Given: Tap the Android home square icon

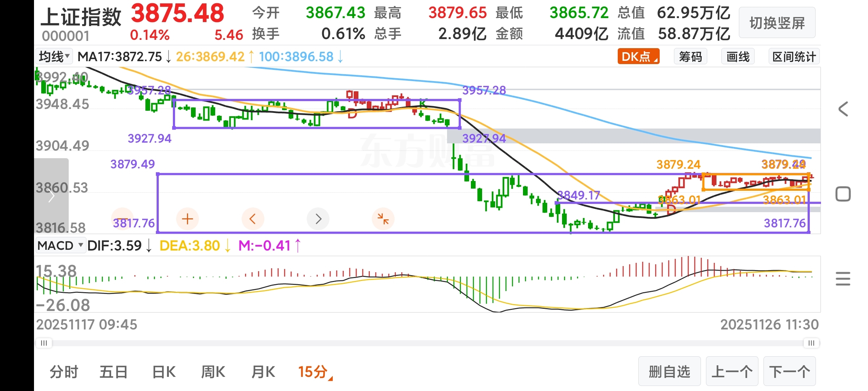Looking at the screenshot, I should [843, 194].
